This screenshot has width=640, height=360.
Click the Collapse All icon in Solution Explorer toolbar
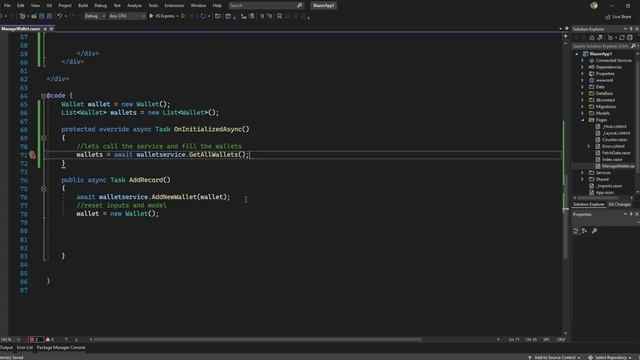tap(630, 38)
